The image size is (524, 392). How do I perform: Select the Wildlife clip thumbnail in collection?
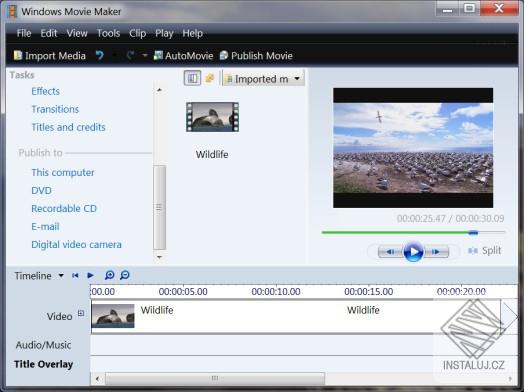pos(213,117)
